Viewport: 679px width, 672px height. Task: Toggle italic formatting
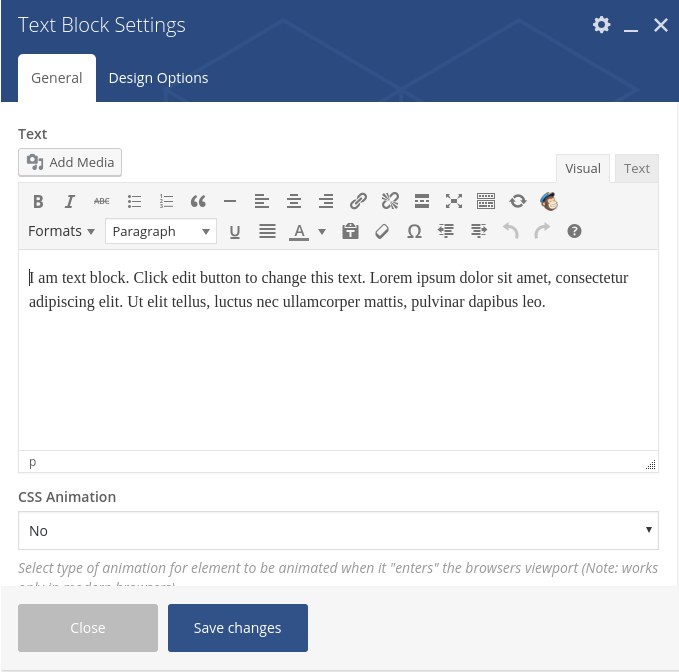[x=70, y=201]
